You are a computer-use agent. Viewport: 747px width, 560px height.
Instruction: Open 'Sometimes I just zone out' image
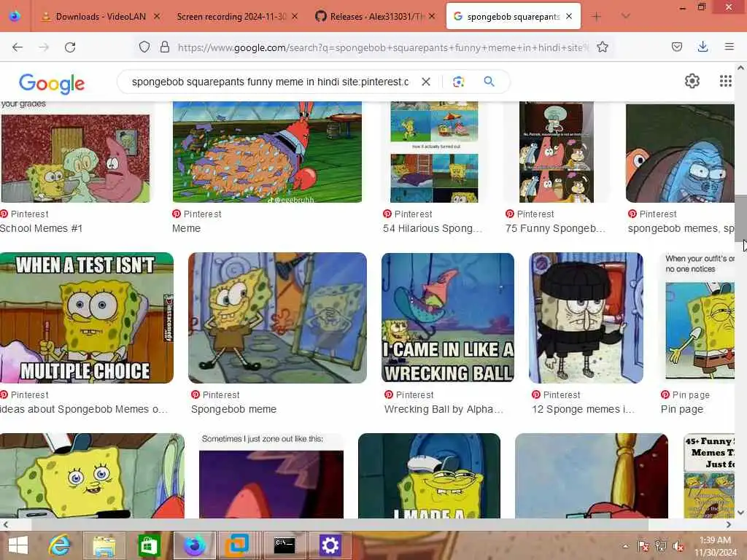(x=271, y=475)
